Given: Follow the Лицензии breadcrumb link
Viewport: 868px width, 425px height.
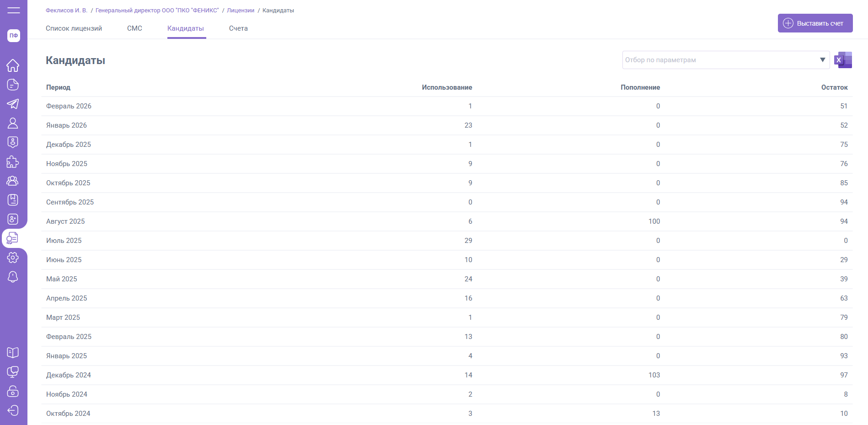Looking at the screenshot, I should click(241, 11).
